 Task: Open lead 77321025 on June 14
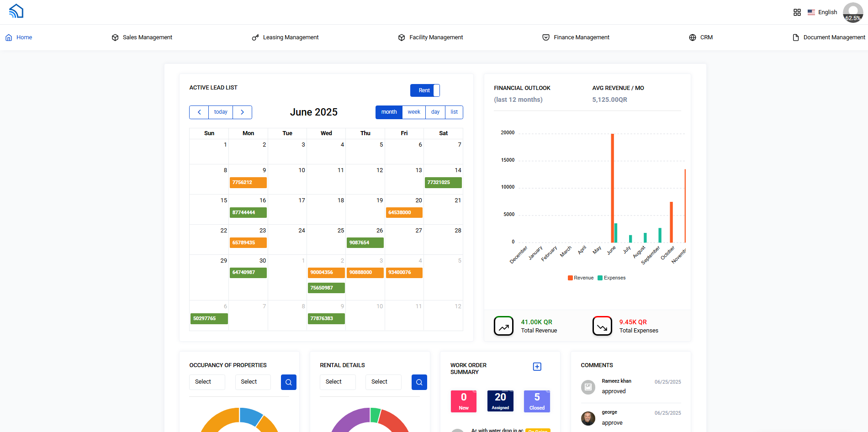pos(443,183)
